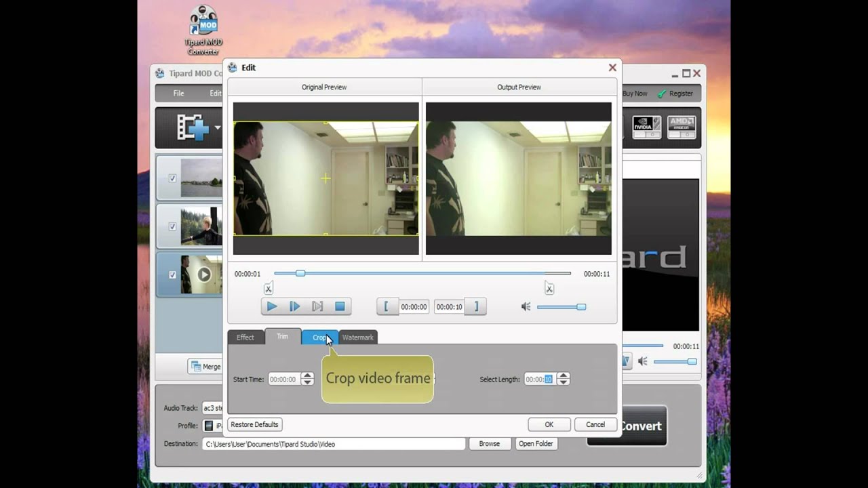Click the Select Length input field
868x488 pixels.
540,380
